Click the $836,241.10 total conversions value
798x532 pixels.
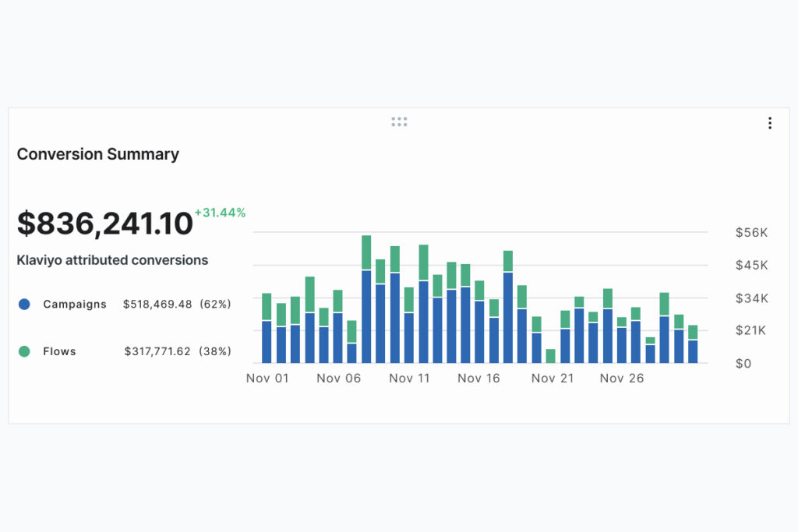[x=104, y=223]
